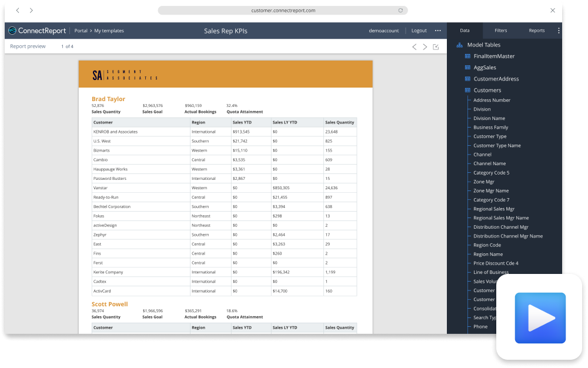The image size is (588, 368).
Task: Click the browser back arrow
Action: (x=17, y=11)
